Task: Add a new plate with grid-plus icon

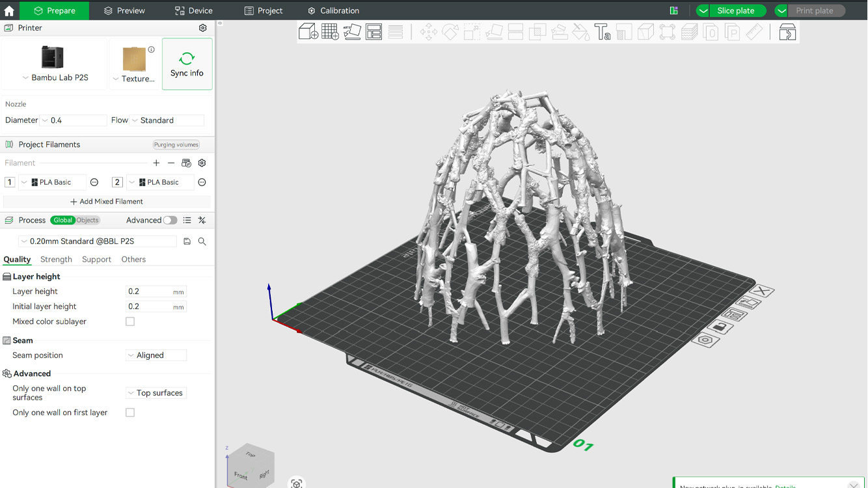Action: click(330, 32)
